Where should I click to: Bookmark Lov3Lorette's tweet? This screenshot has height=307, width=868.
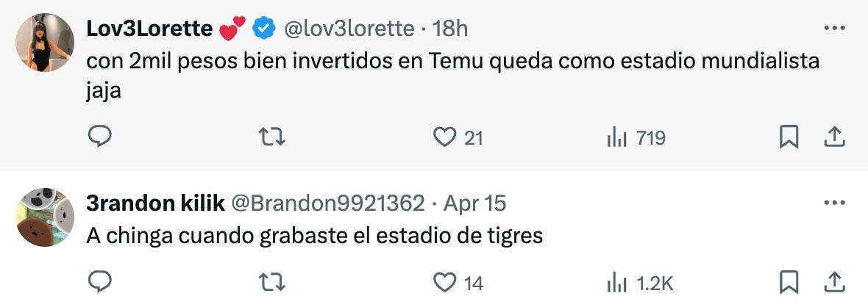click(x=789, y=137)
